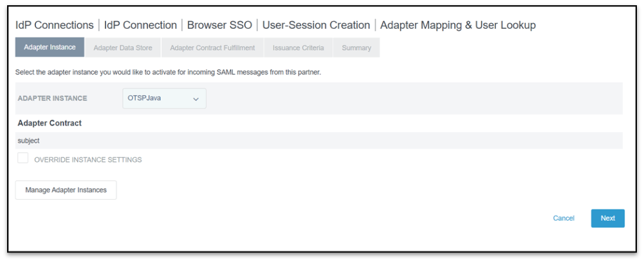Click the IdP Connection breadcrumb
The width and height of the screenshot is (644, 262).
pos(140,25)
